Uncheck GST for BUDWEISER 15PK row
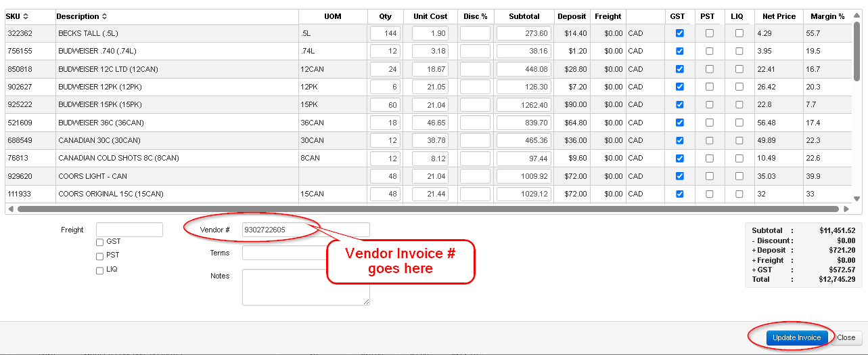This screenshot has height=355, width=868. click(x=680, y=104)
